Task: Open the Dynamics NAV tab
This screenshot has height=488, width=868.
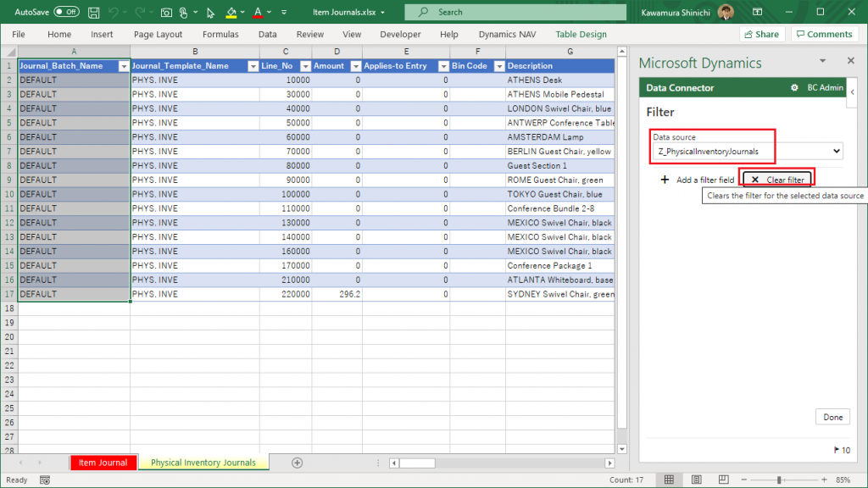Action: coord(507,34)
